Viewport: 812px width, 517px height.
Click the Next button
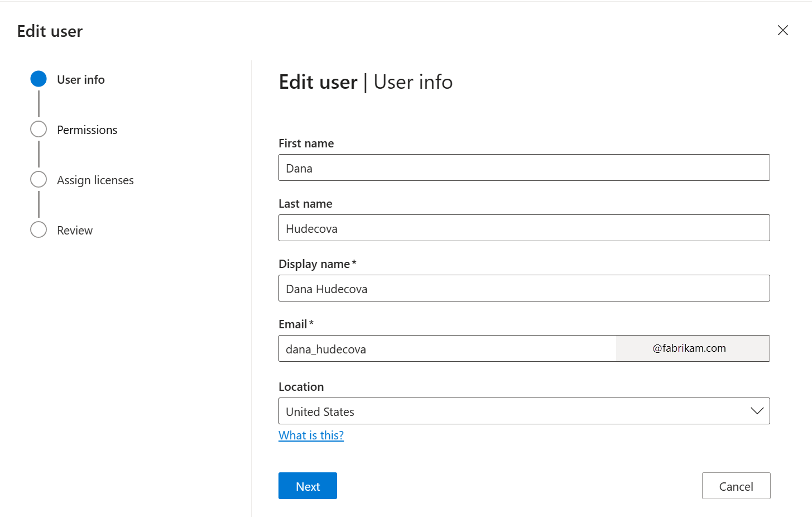pos(307,486)
